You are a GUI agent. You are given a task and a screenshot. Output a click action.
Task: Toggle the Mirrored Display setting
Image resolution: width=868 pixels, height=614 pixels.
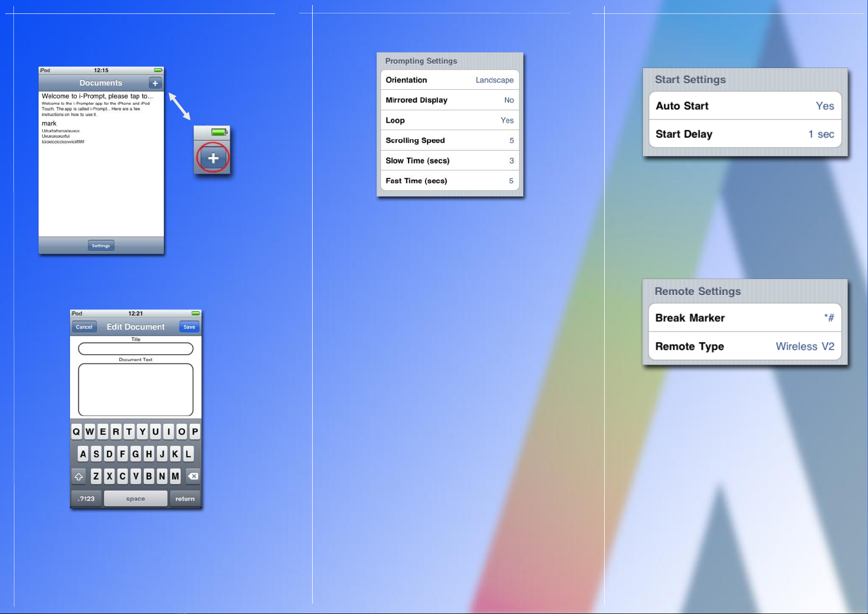[450, 100]
